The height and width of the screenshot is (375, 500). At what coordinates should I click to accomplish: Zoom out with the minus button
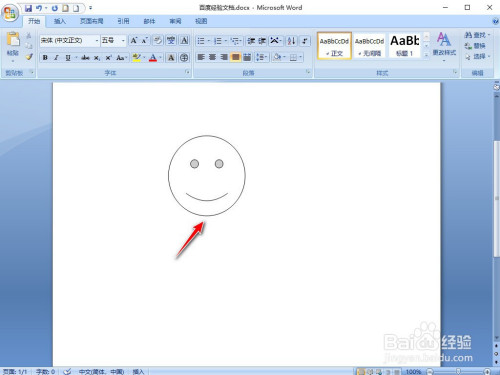(430, 371)
